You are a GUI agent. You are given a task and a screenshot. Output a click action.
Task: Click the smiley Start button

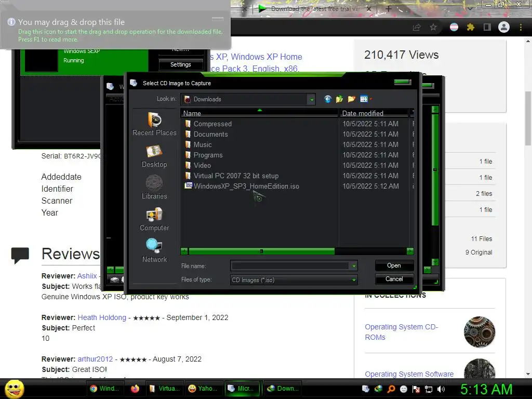tap(15, 389)
